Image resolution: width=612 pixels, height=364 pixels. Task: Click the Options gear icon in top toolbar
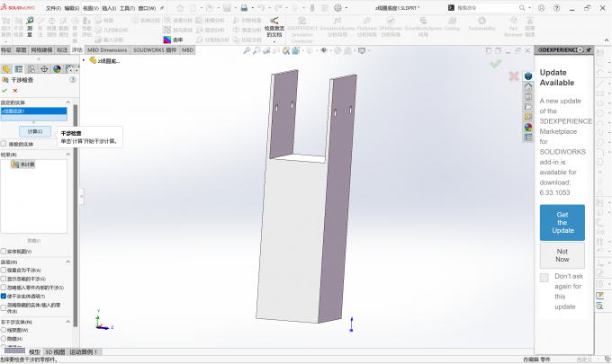click(x=338, y=8)
